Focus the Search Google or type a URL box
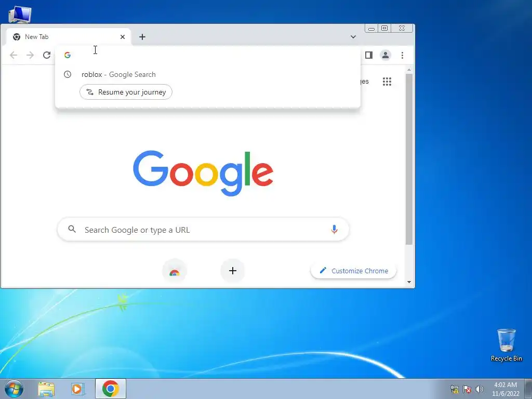 (203, 229)
